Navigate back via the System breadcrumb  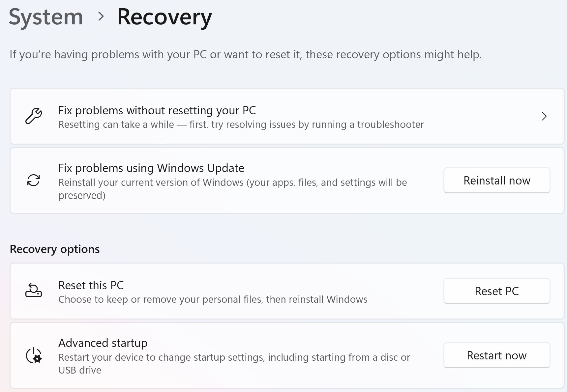[45, 16]
